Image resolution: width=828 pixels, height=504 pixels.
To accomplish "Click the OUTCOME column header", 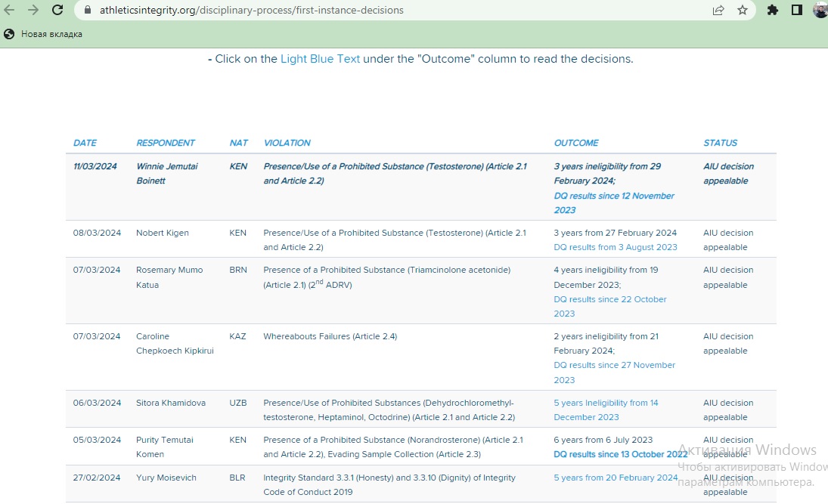I will click(575, 143).
